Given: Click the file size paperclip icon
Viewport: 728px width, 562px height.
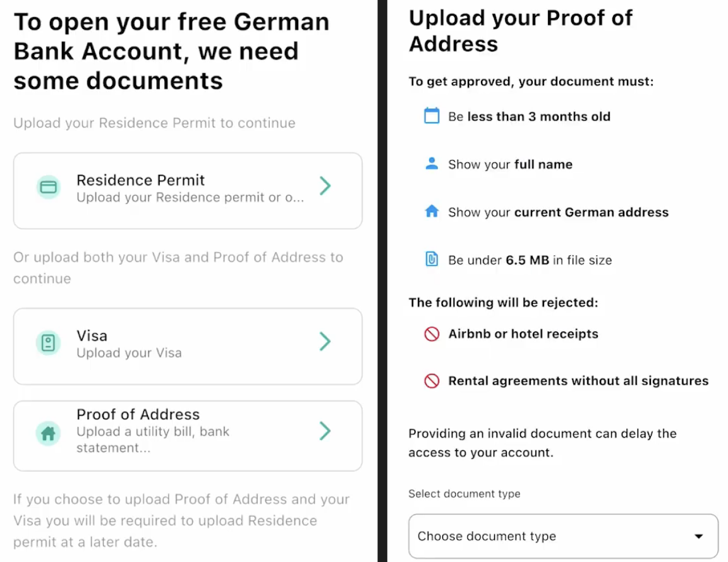Looking at the screenshot, I should [432, 260].
